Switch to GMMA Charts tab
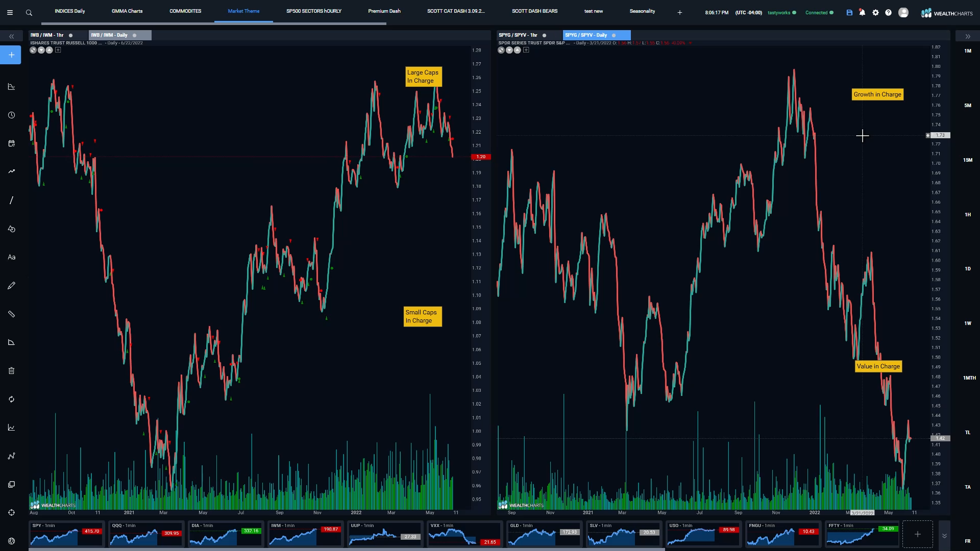The width and height of the screenshot is (980, 551). 127,11
